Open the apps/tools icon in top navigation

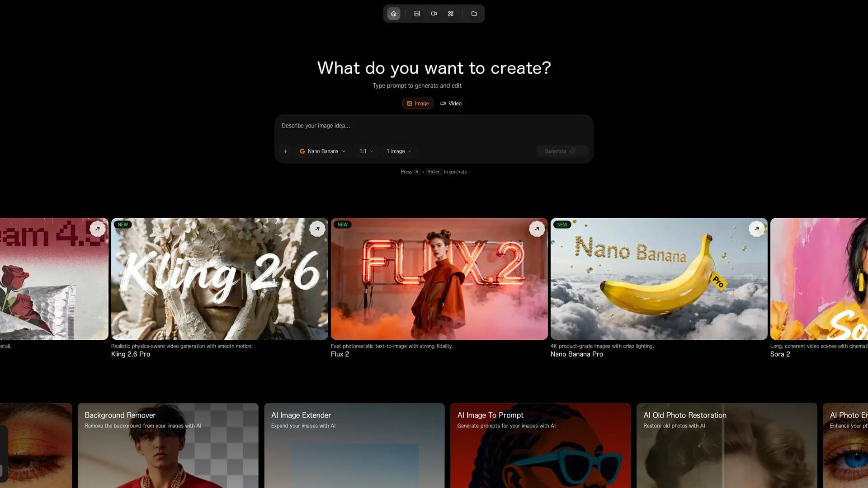pos(450,14)
